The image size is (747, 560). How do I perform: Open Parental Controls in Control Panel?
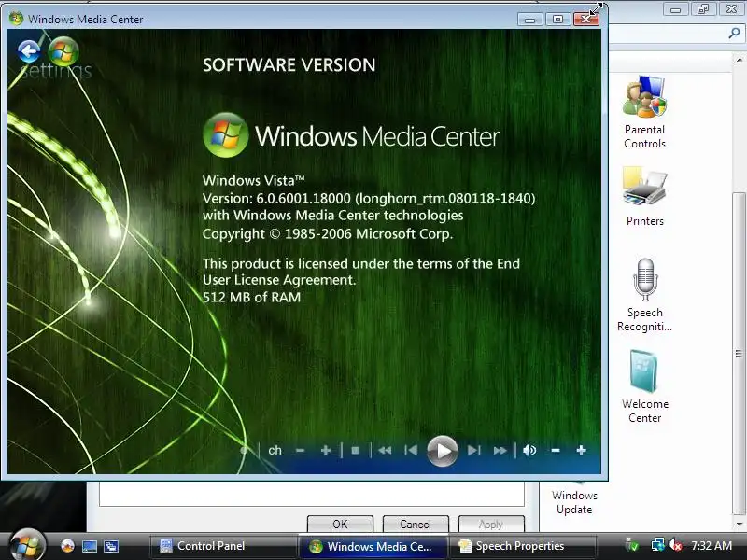[x=644, y=112]
